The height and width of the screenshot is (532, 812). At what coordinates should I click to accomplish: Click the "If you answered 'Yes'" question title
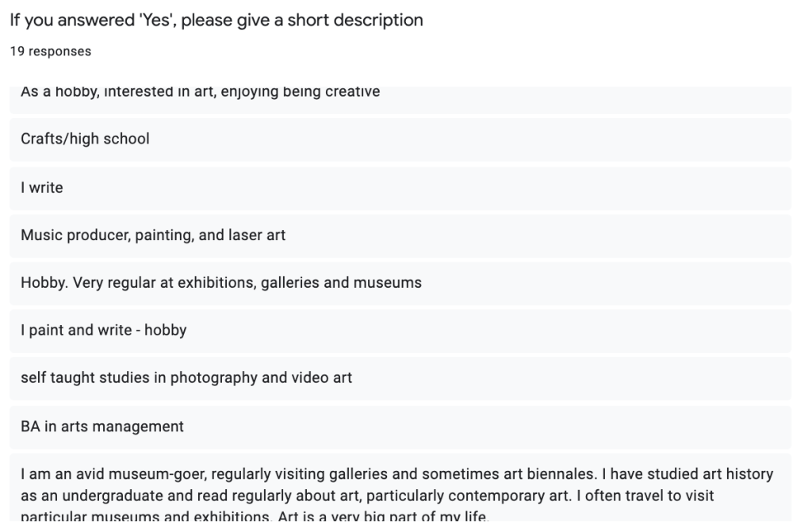coord(216,21)
